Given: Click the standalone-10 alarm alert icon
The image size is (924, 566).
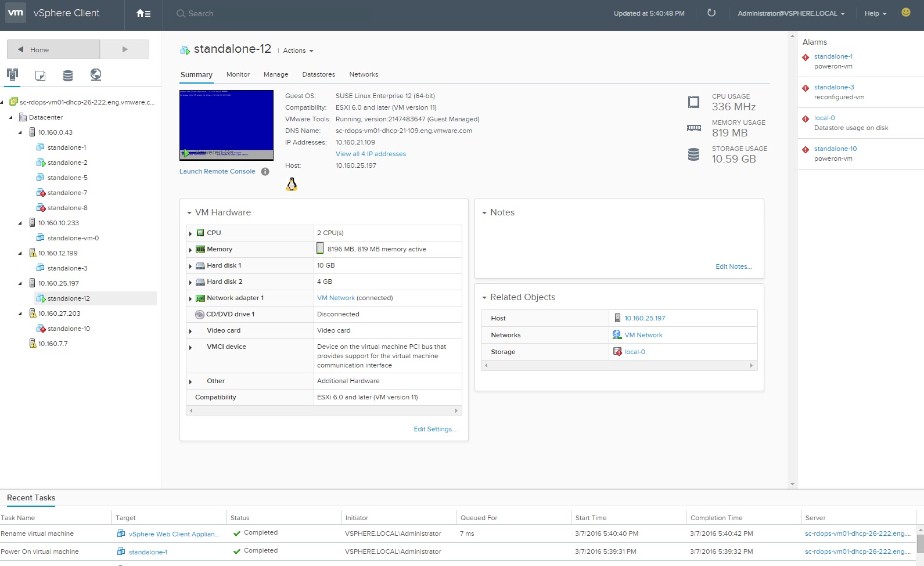Looking at the screenshot, I should click(x=806, y=150).
